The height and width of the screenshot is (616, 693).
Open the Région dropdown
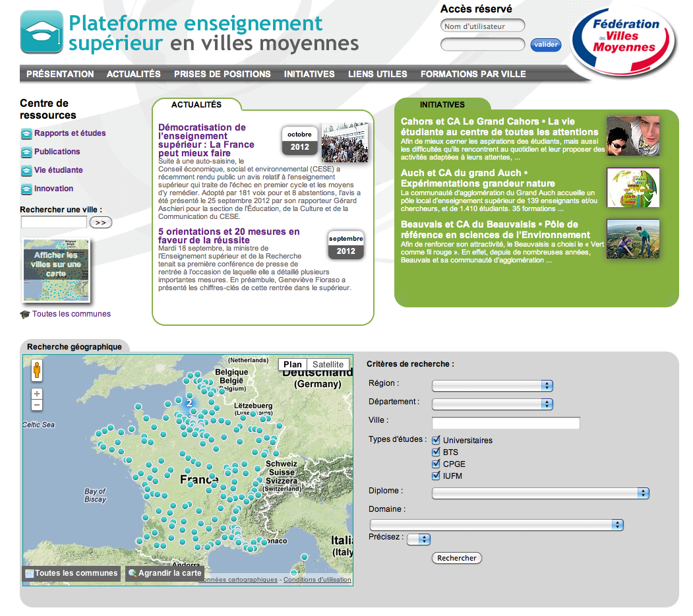493,386
